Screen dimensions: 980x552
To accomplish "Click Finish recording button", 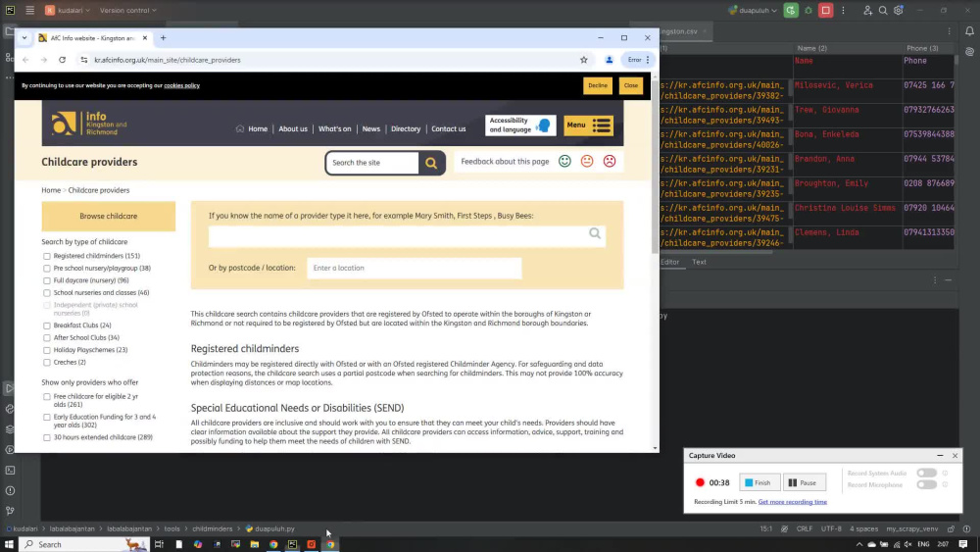I will (x=759, y=482).
